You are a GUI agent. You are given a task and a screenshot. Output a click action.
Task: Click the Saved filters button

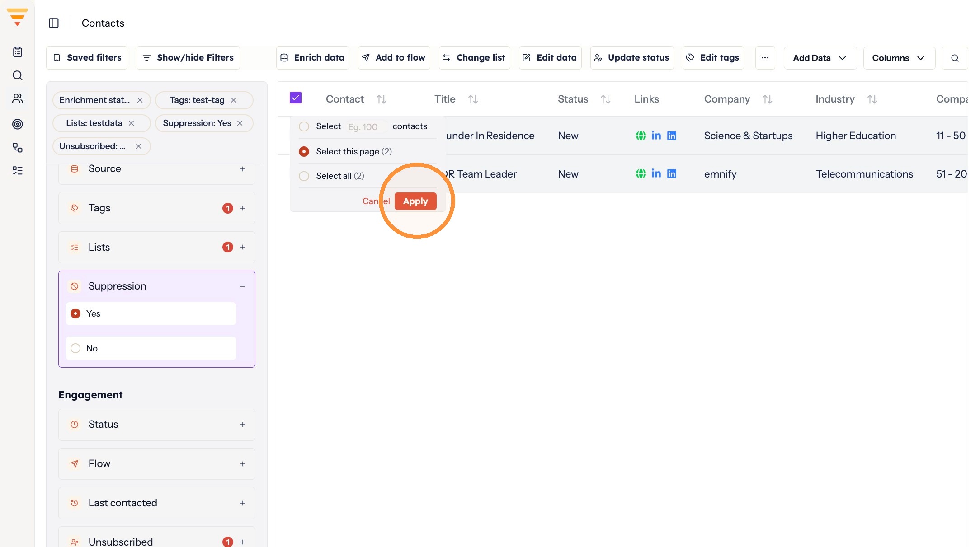(x=87, y=58)
